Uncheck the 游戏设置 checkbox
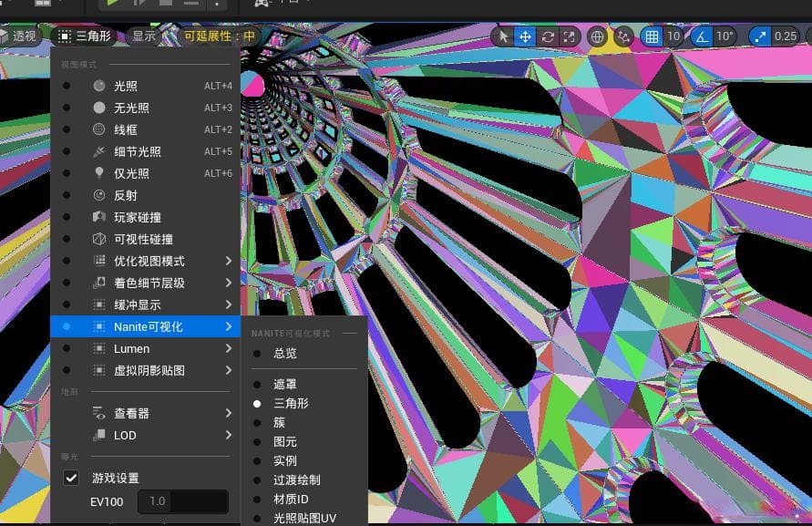 click(x=71, y=478)
